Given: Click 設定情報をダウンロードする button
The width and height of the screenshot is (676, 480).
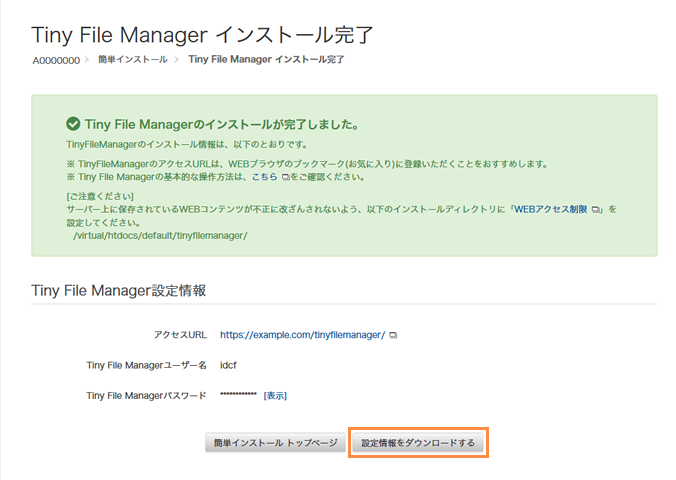Looking at the screenshot, I should tap(418, 442).
